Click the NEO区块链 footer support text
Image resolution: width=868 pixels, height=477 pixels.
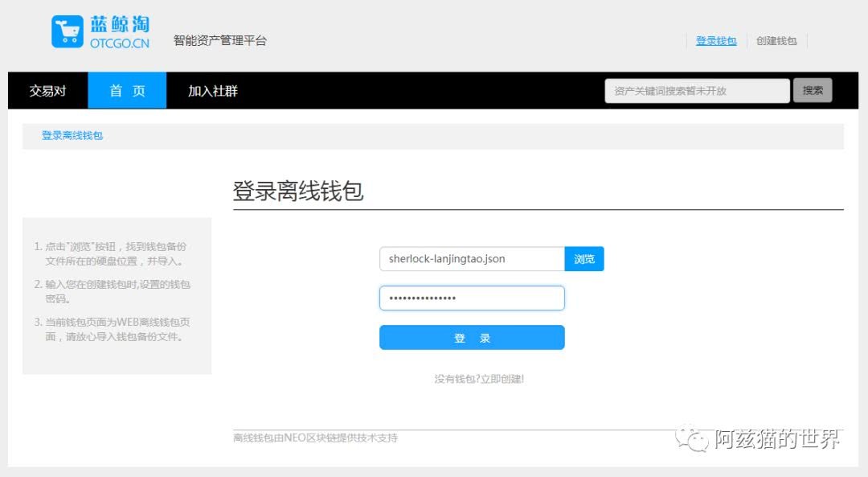315,438
